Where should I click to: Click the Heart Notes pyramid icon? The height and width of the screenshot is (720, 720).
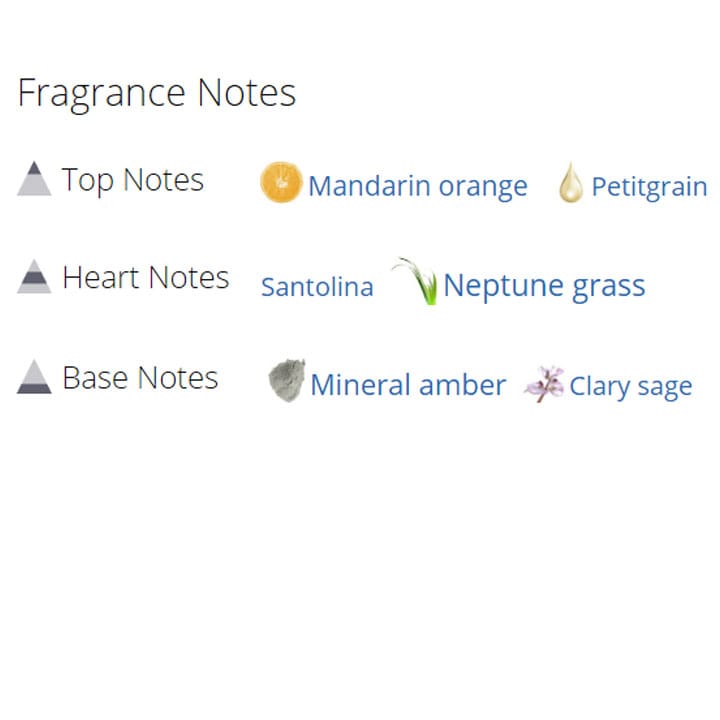34,277
